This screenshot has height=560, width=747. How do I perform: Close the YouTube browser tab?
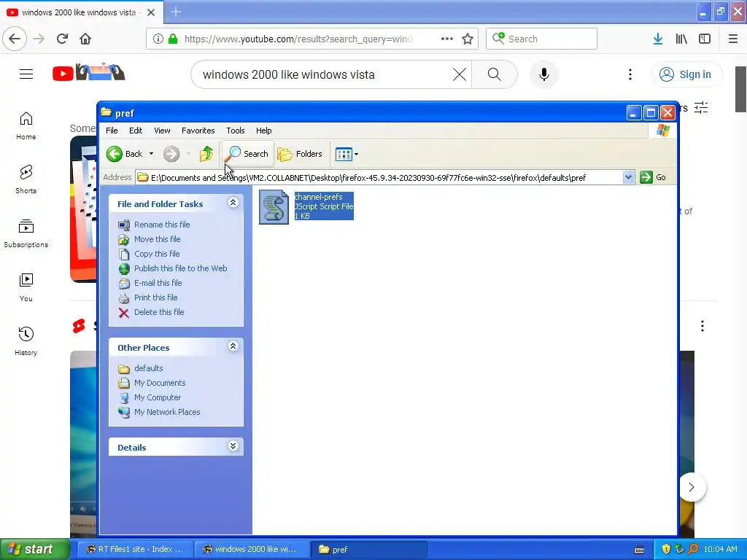[151, 12]
